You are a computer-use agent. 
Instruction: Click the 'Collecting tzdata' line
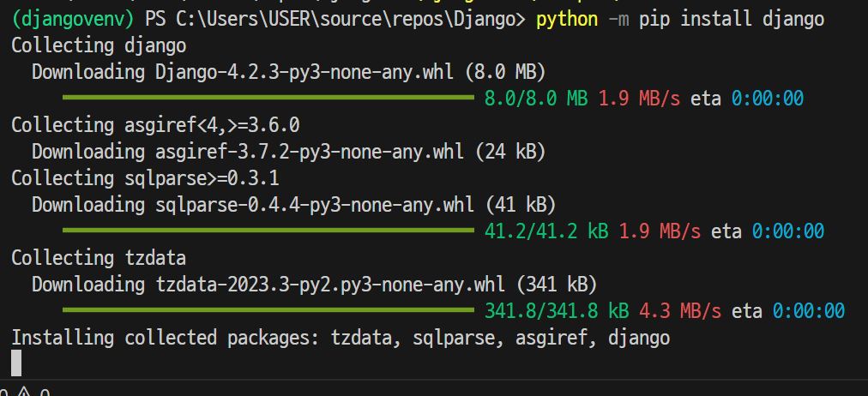99,258
